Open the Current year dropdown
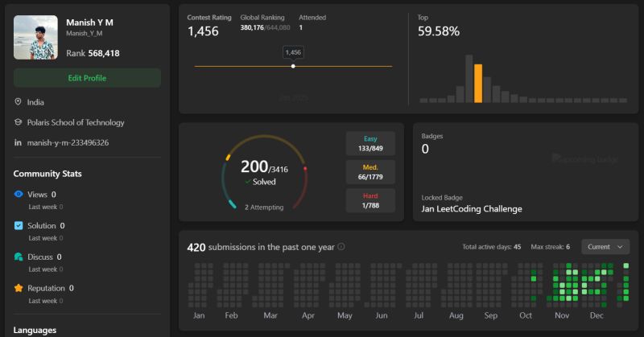 pos(605,247)
